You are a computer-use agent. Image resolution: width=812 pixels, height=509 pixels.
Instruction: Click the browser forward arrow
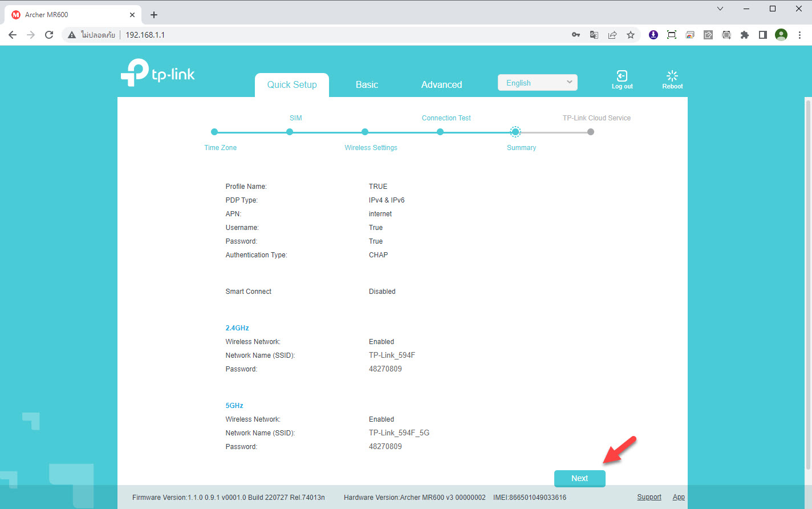click(31, 35)
